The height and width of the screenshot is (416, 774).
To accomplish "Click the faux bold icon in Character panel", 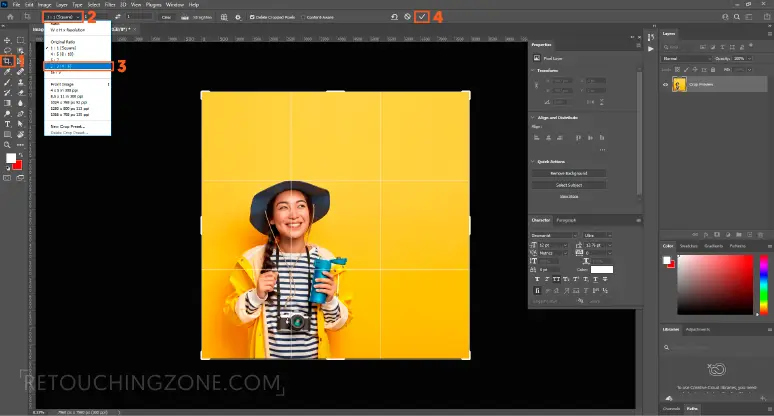I will coord(538,279).
